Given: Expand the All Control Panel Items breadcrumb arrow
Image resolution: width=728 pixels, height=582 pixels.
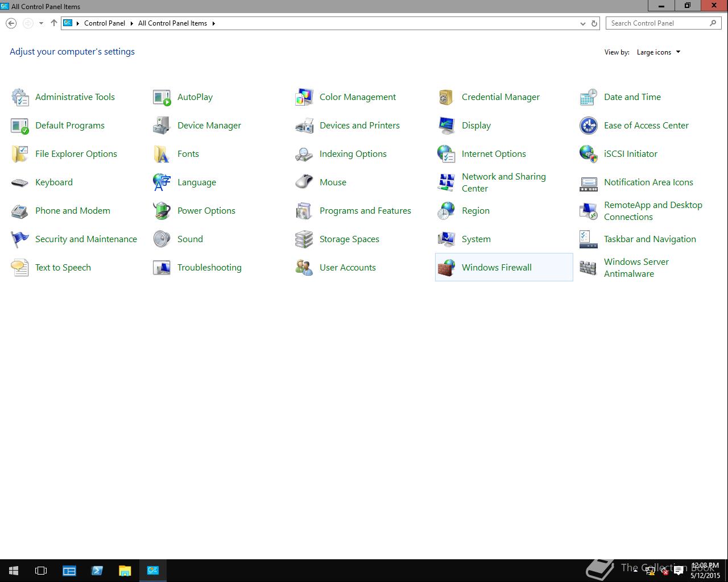Looking at the screenshot, I should (x=213, y=23).
